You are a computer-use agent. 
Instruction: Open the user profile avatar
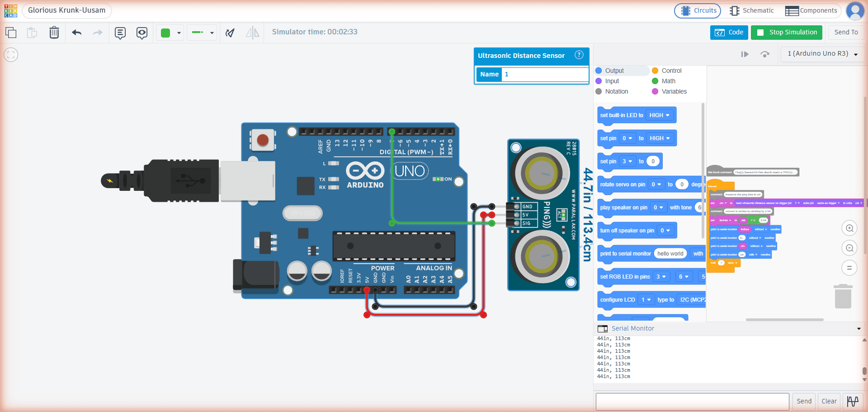855,11
